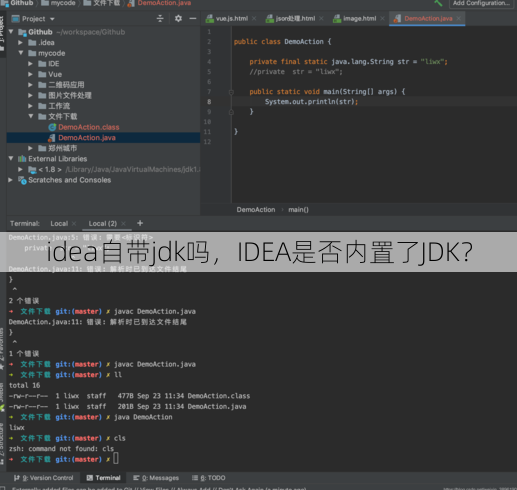Select DemoAction.class in project tree
This screenshot has width=517, height=490.
(x=89, y=127)
